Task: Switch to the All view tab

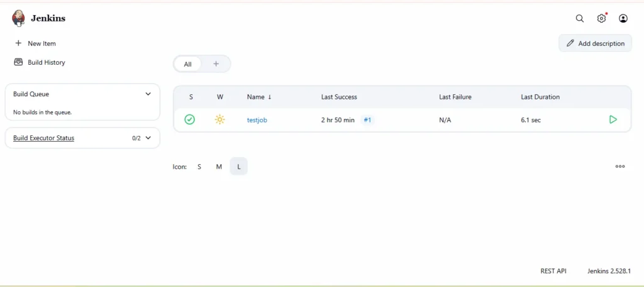Action: (187, 64)
